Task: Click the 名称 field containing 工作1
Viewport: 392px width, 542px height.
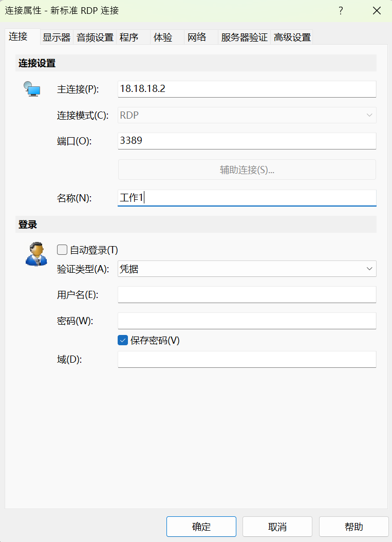Action: click(247, 198)
